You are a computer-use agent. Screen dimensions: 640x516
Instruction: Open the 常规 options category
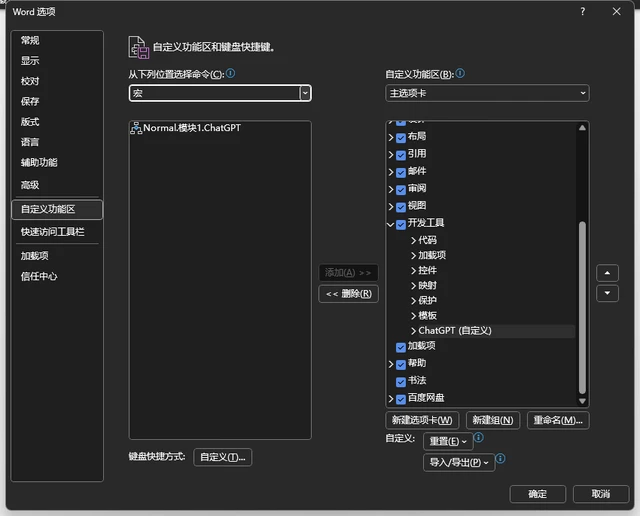57,40
